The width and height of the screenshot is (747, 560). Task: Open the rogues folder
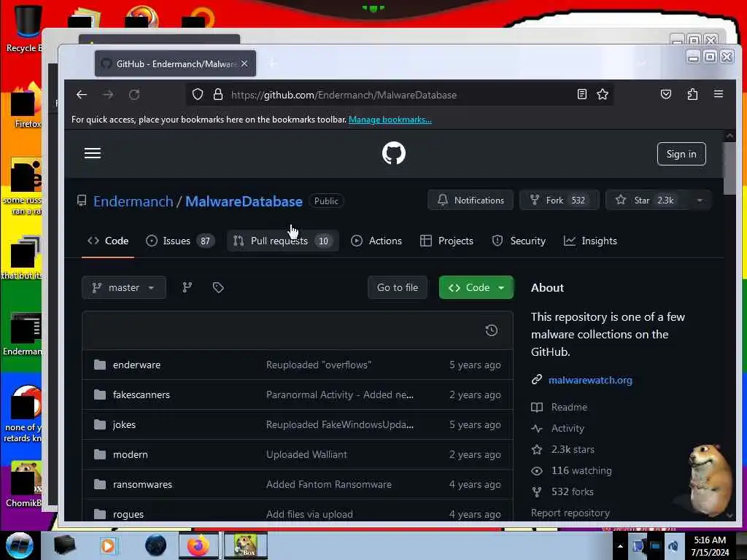(128, 514)
